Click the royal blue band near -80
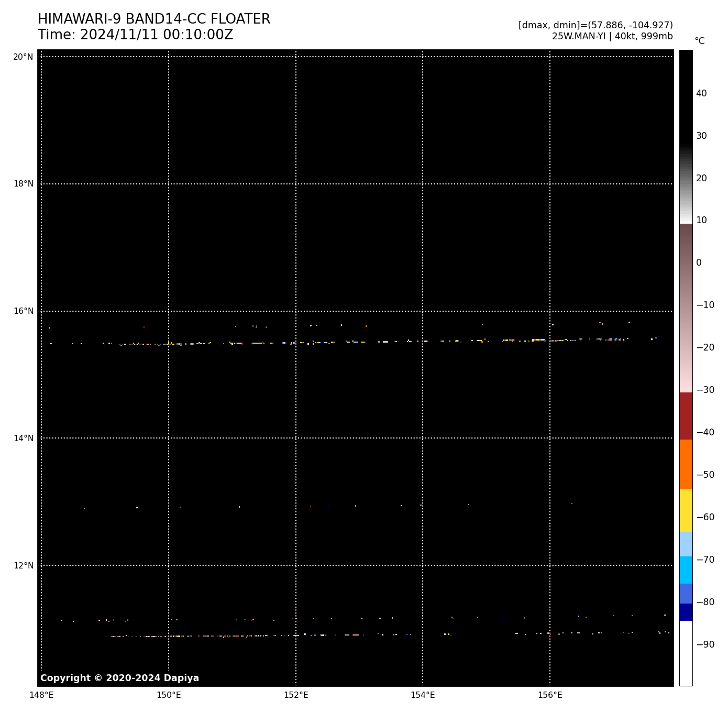The height and width of the screenshot is (712, 728). (686, 593)
